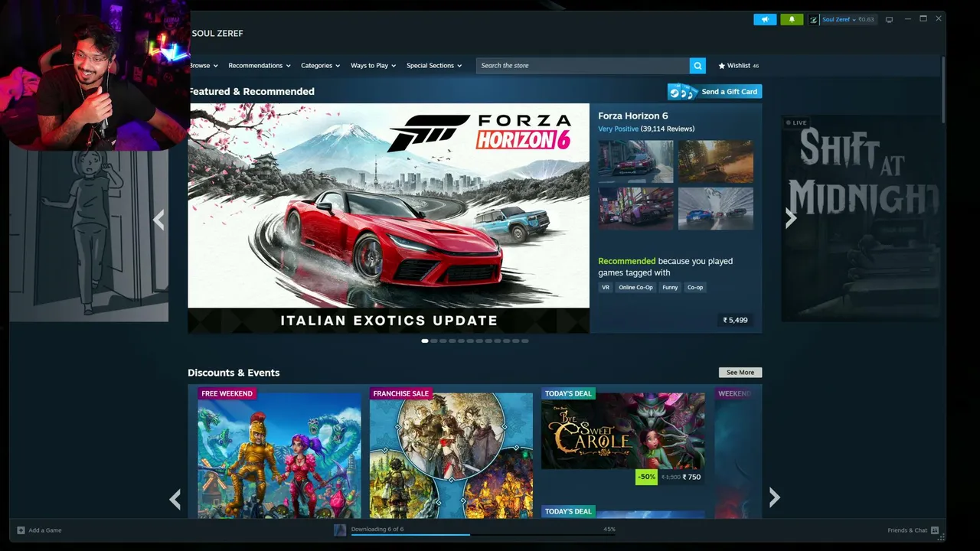Open the Shift at Midnight live card
This screenshot has width=980, height=551.
[862, 218]
